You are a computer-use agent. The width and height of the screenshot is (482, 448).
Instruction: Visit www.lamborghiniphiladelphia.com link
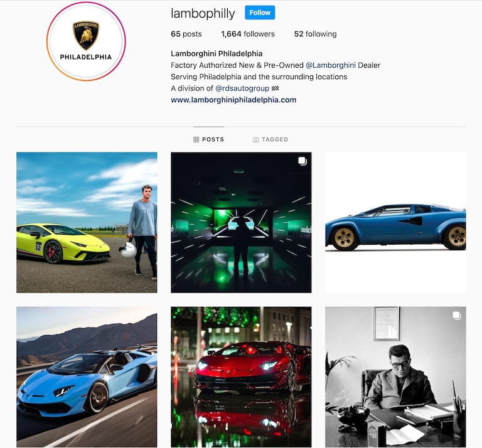point(233,100)
